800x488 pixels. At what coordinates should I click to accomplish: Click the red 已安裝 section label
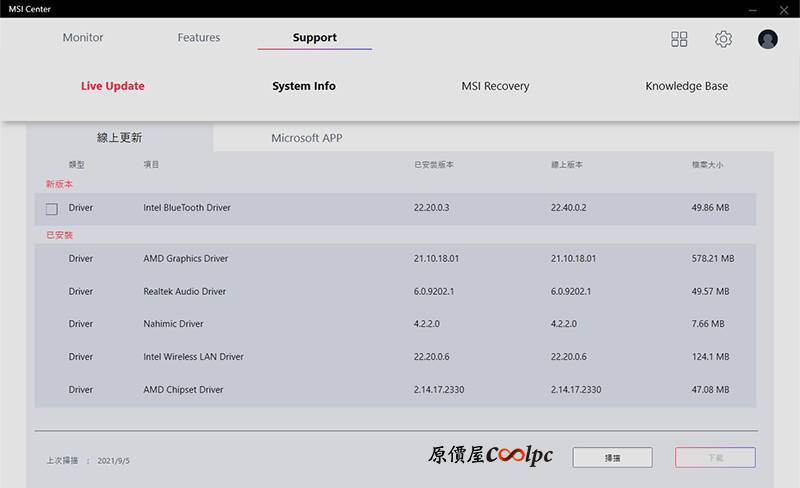pyautogui.click(x=59, y=235)
